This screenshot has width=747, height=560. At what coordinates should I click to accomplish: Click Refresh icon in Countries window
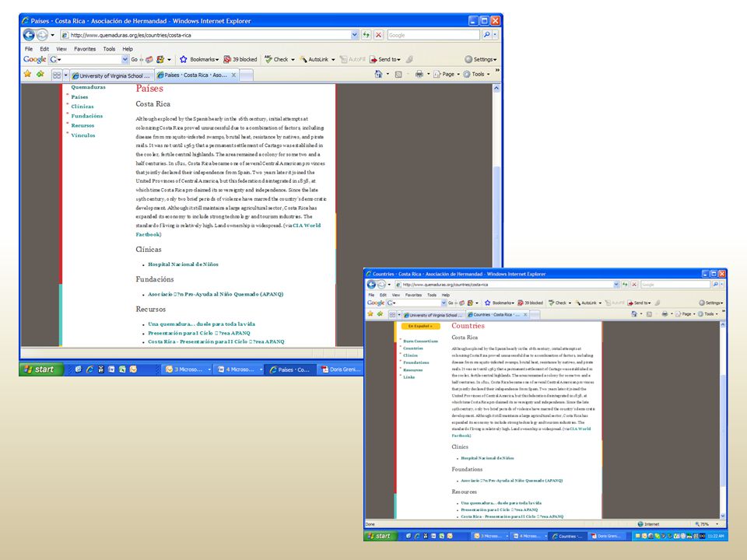coord(625,285)
